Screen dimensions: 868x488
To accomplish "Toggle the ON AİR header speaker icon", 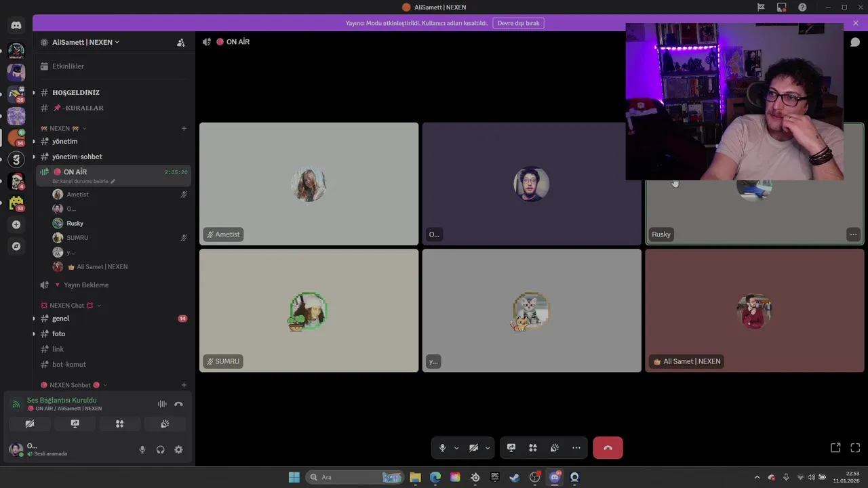I will coord(206,42).
